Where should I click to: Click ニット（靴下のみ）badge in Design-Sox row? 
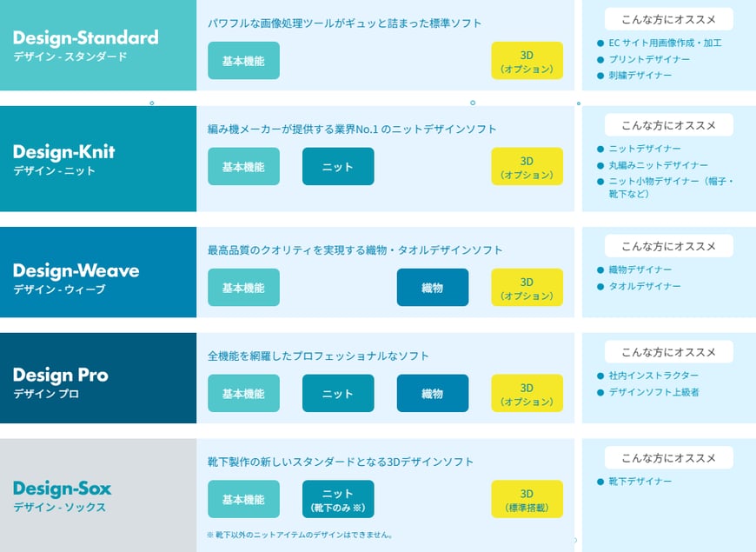coord(338,500)
